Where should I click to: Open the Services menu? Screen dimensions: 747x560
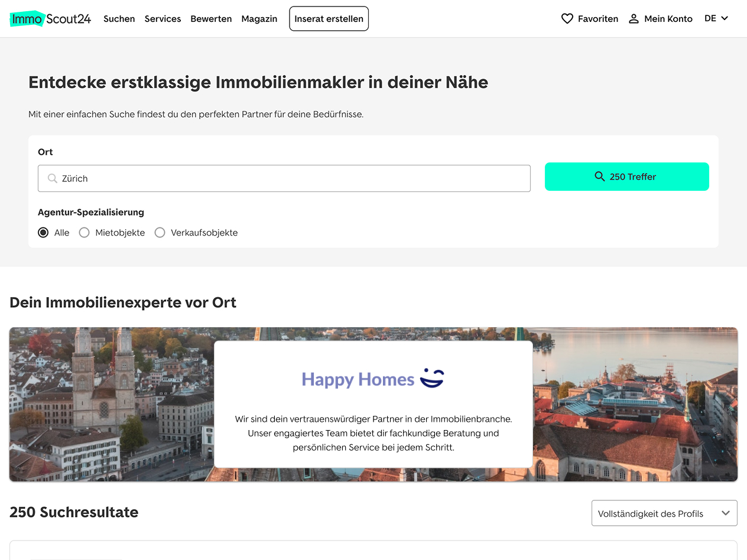(163, 19)
